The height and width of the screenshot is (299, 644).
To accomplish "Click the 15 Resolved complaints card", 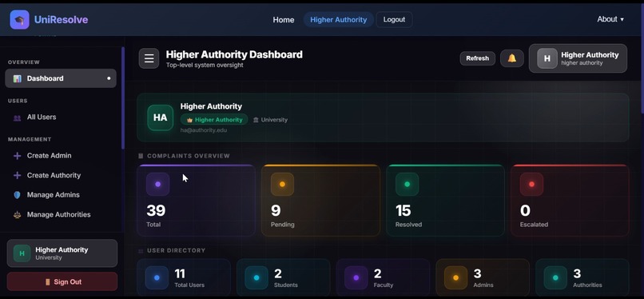I will click(445, 201).
